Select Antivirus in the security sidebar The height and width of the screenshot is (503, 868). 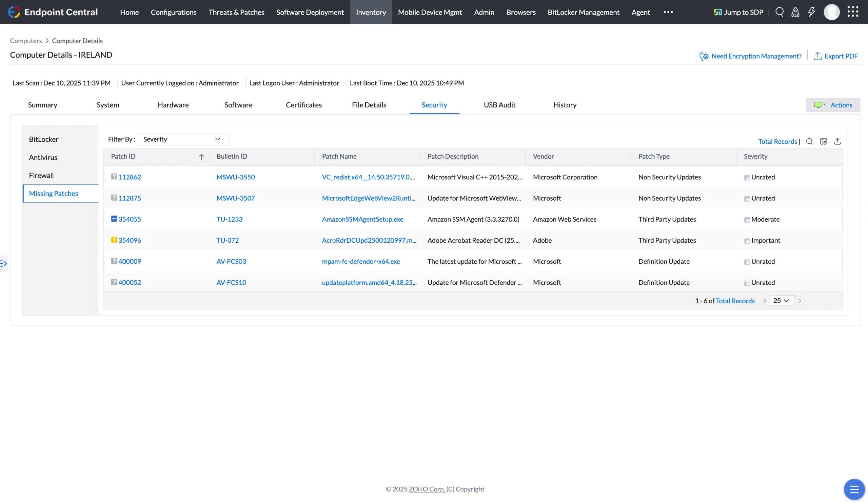pyautogui.click(x=43, y=157)
